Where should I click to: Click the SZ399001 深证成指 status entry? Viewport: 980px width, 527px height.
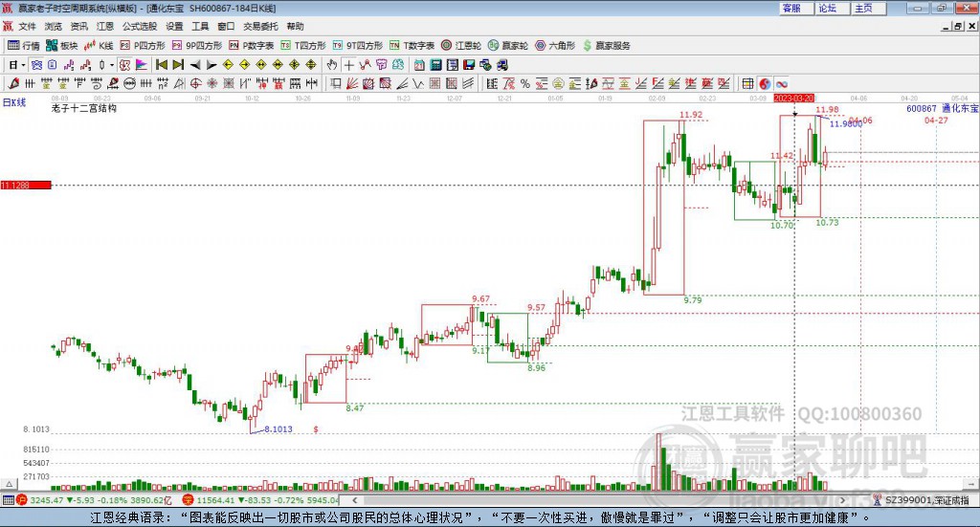click(x=922, y=500)
